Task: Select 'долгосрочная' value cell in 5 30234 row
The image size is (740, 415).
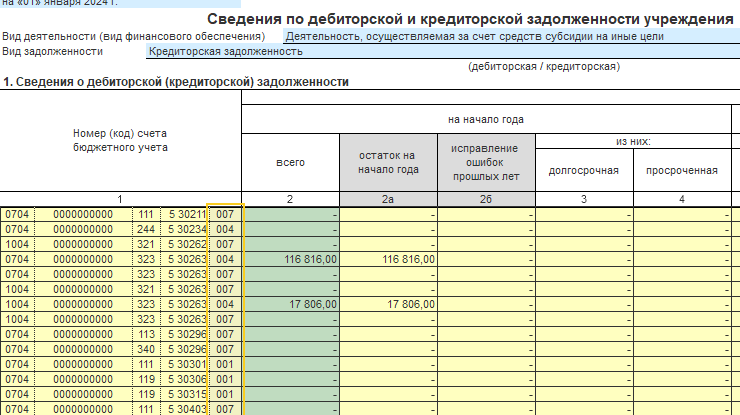Action: (x=584, y=229)
